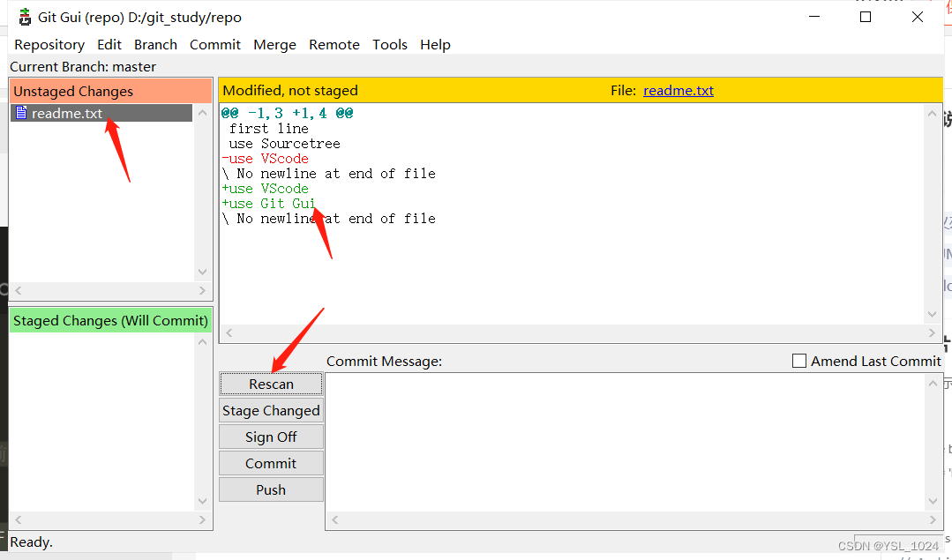Maximize the Git Gui window

866,17
